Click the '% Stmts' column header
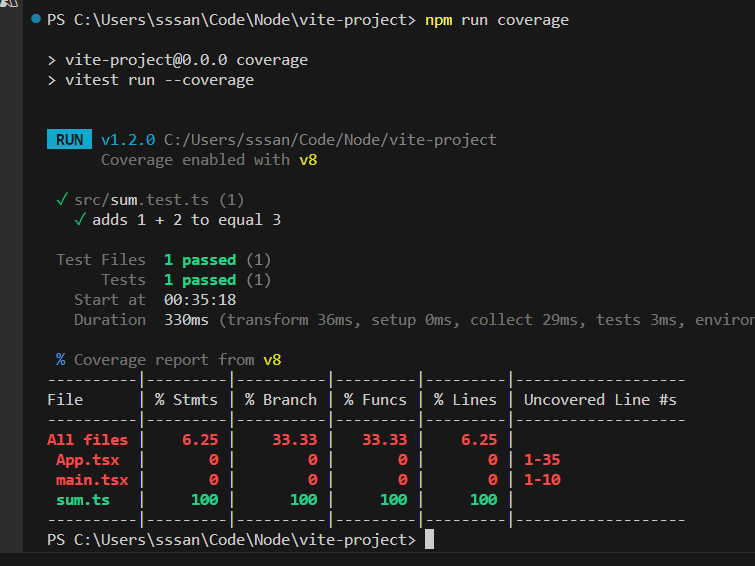The width and height of the screenshot is (755, 566). [x=186, y=400]
